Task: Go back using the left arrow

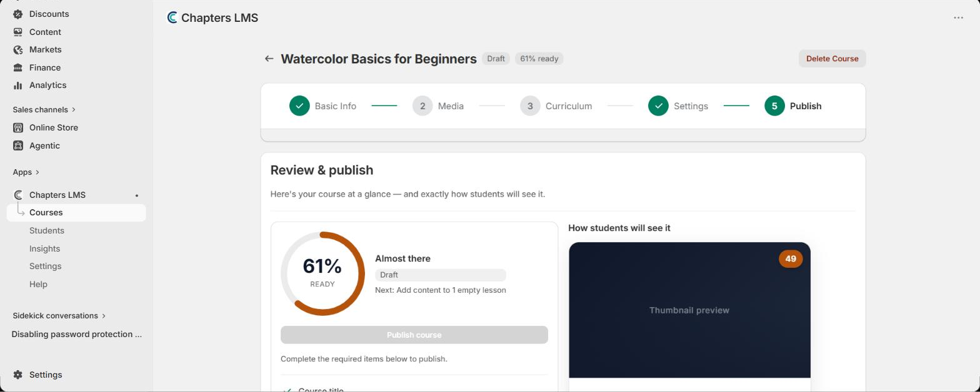Action: 269,59
